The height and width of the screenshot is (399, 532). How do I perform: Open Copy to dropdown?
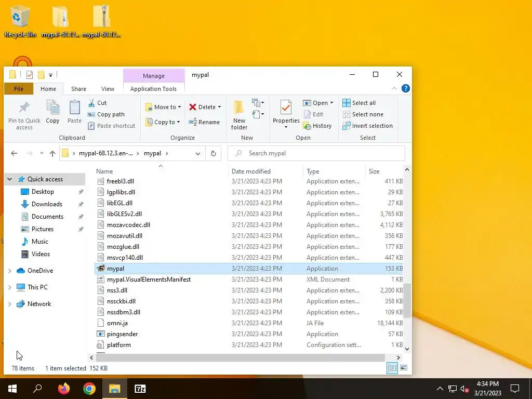coord(163,122)
